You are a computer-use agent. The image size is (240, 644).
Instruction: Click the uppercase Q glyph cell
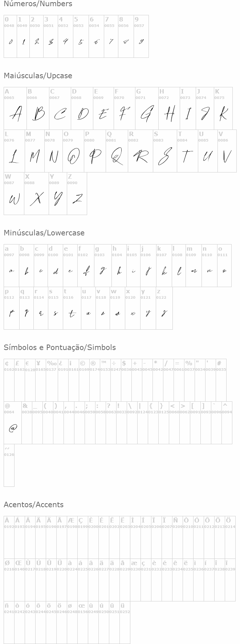(x=117, y=151)
